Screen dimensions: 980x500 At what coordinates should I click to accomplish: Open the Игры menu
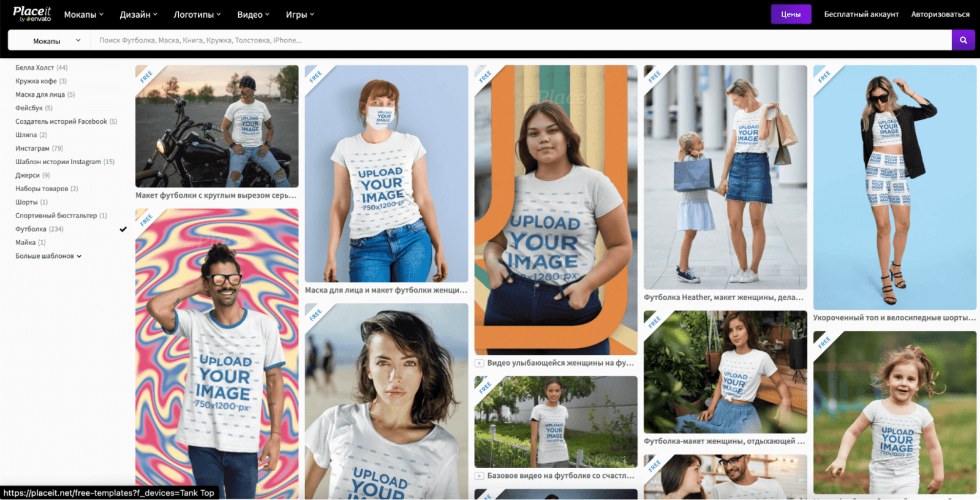[x=300, y=15]
